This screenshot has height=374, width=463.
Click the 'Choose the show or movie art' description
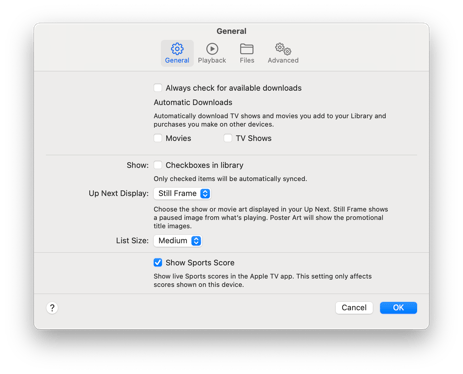[271, 218]
